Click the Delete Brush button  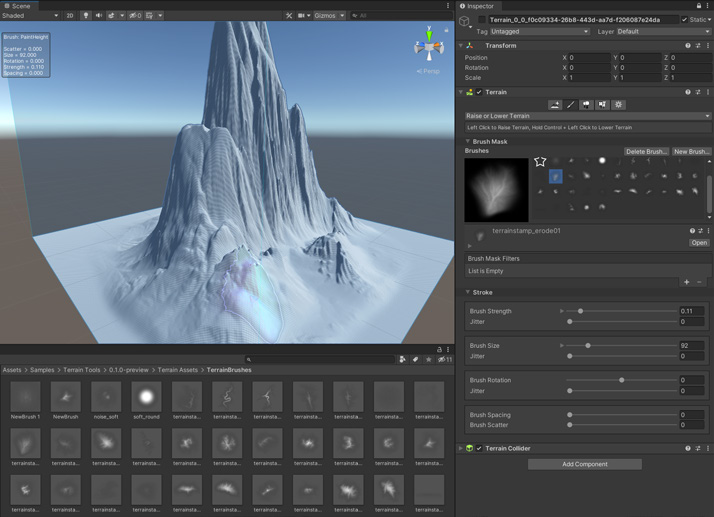click(646, 151)
